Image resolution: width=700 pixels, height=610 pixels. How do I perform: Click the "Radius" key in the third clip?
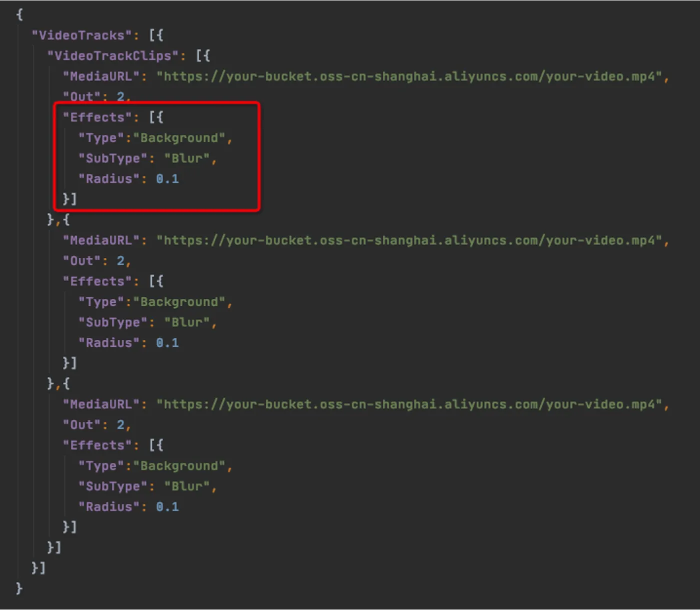(x=108, y=507)
